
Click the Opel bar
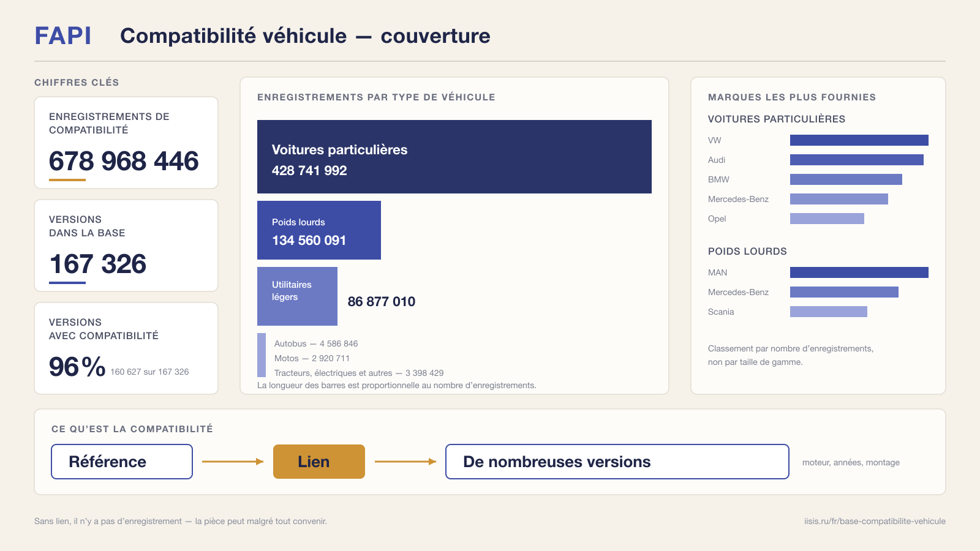(x=827, y=219)
